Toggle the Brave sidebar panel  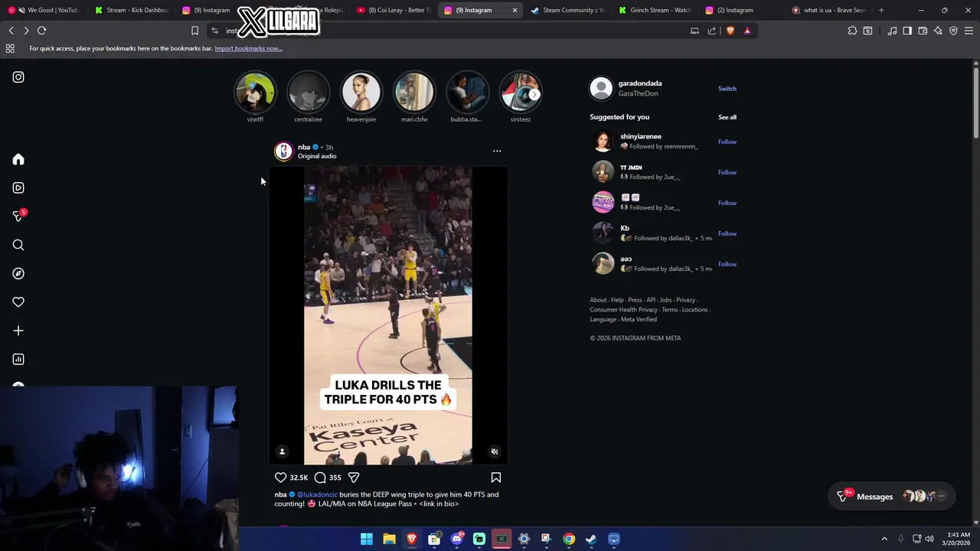(x=907, y=31)
